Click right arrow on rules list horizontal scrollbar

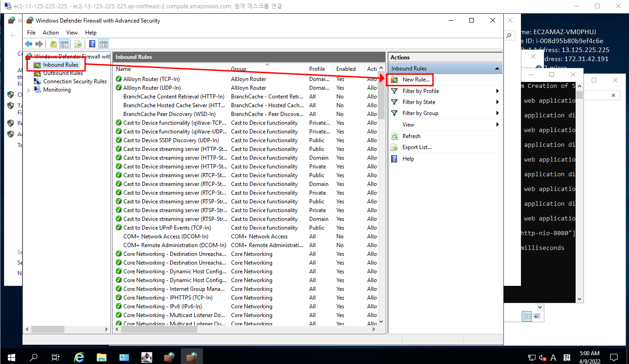click(x=374, y=329)
